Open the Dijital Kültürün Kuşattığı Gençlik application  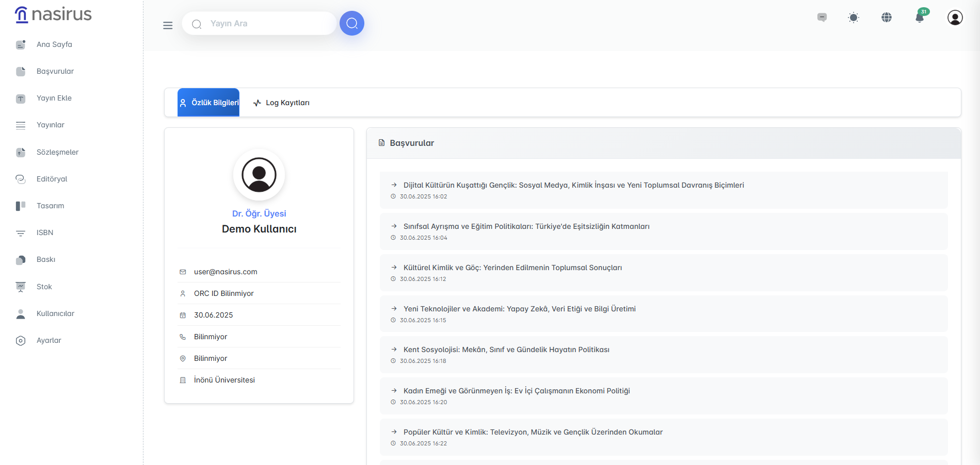tap(573, 185)
